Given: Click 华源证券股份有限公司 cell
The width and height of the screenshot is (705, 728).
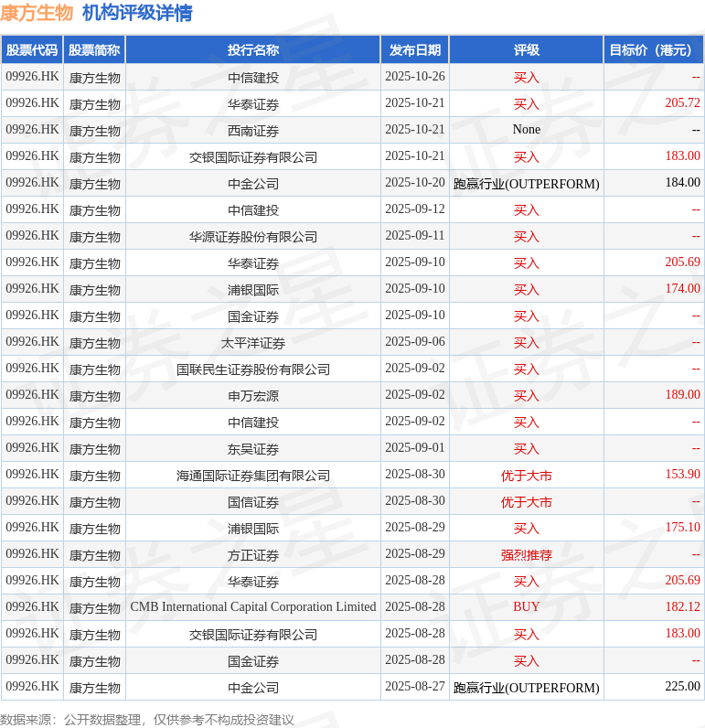Looking at the screenshot, I should point(253,236).
